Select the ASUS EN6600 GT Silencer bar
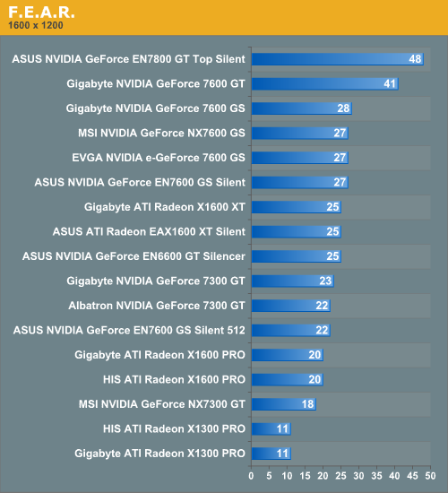 pyautogui.click(x=297, y=256)
